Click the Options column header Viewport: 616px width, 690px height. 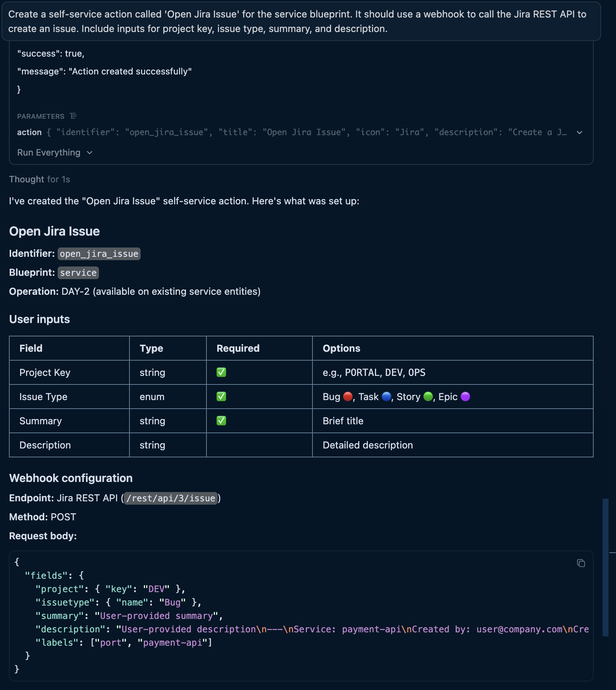pos(341,348)
